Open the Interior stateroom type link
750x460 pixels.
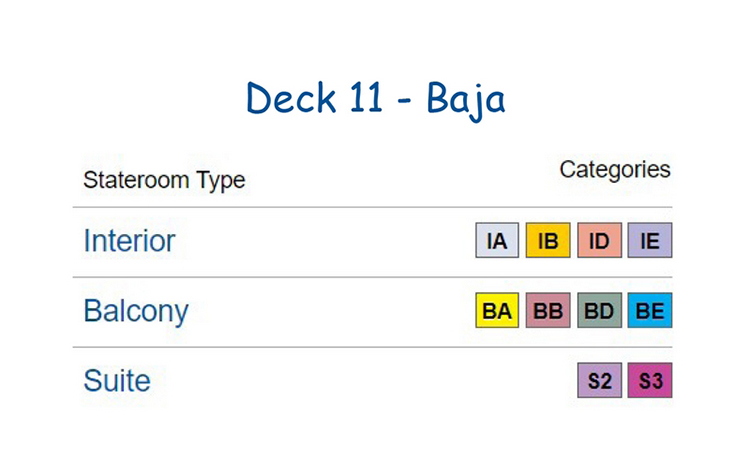point(129,241)
